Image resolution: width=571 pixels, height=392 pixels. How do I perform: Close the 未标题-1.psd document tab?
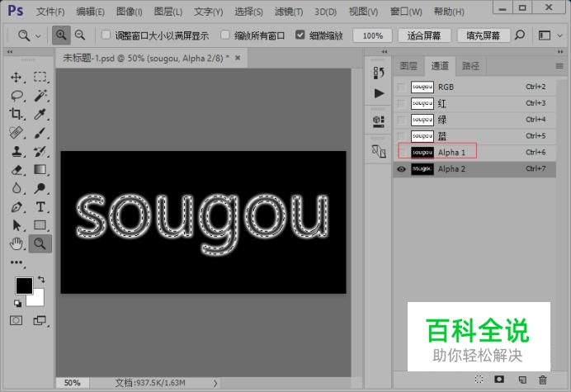238,58
